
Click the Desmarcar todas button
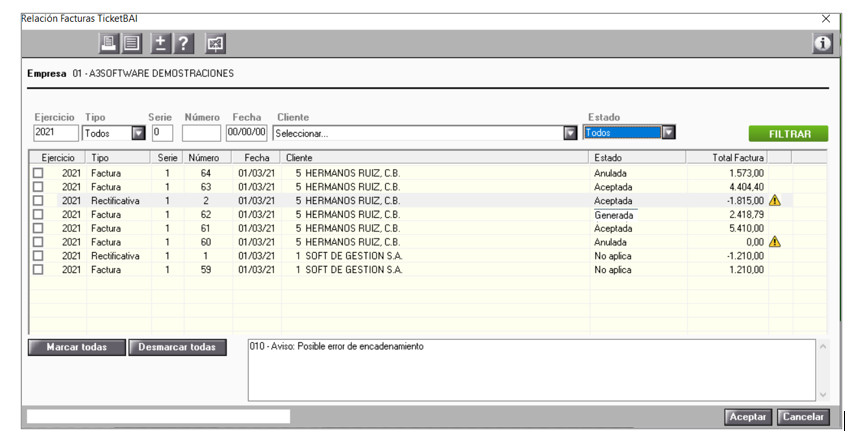tap(177, 347)
